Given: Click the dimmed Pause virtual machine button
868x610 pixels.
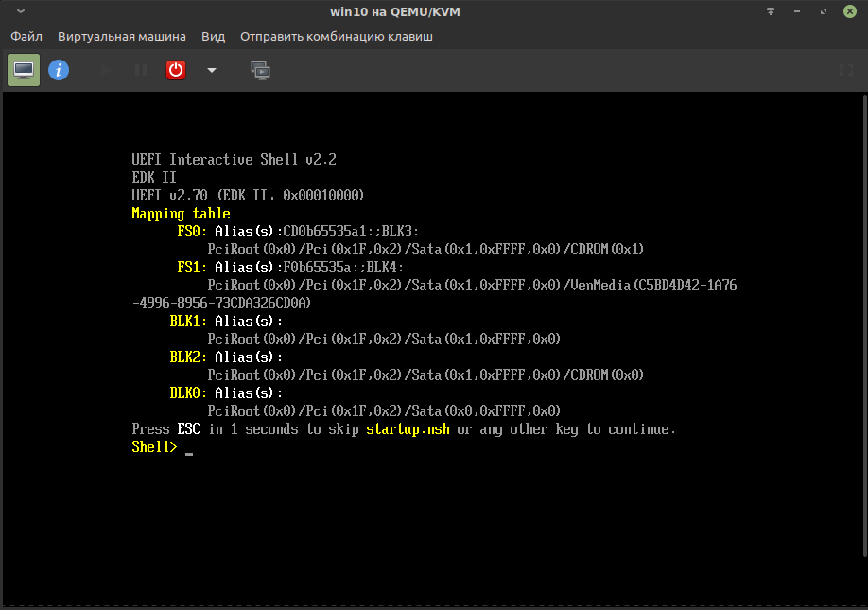Looking at the screenshot, I should click(141, 70).
